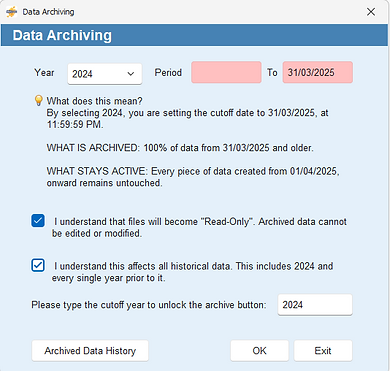Toggle the historical data acknowledgment checkbox
390x371 pixels.
[38, 265]
